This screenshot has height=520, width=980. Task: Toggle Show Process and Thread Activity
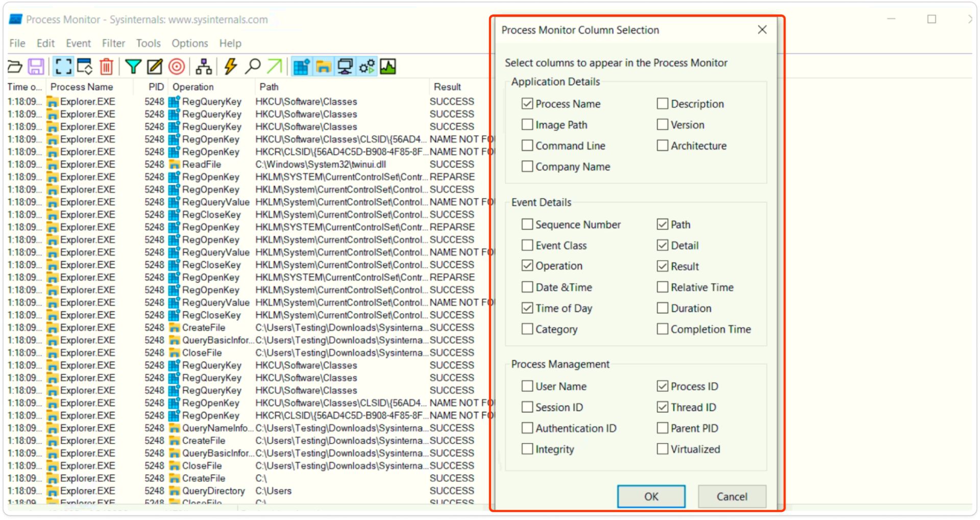pos(366,66)
